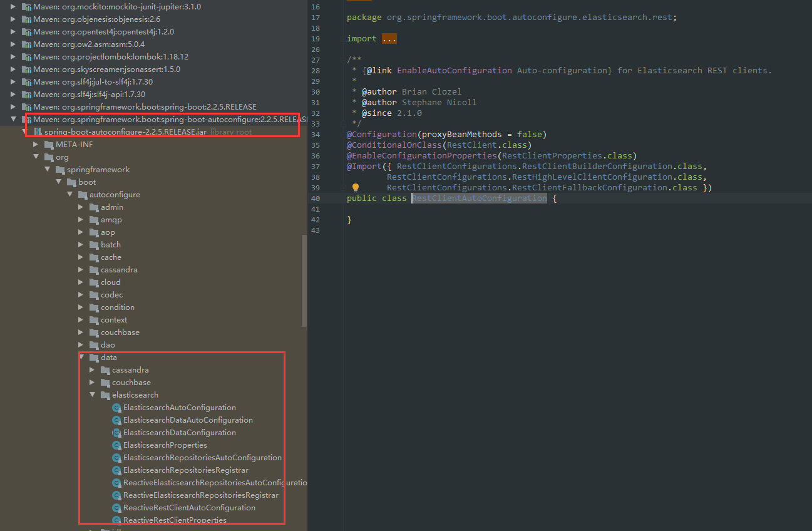The image size is (812, 531).
Task: Click the @EnableConfigurationProperties annotation
Action: (x=422, y=156)
